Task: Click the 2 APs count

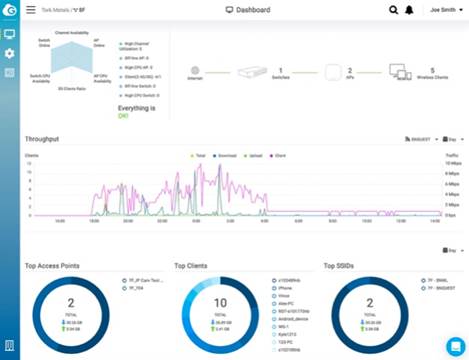Action: click(x=350, y=73)
